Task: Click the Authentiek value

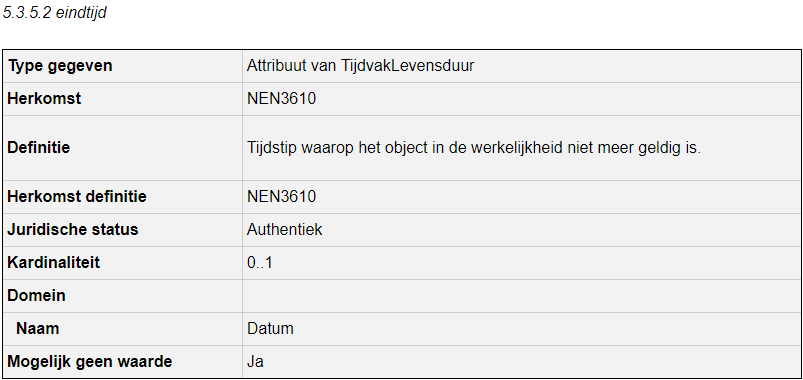Action: point(285,229)
